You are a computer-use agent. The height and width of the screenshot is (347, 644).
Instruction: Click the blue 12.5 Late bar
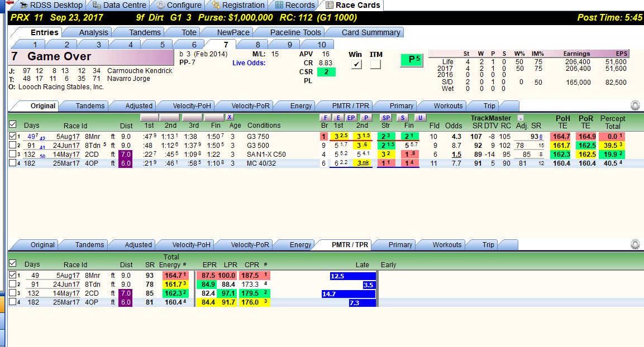pos(353,276)
